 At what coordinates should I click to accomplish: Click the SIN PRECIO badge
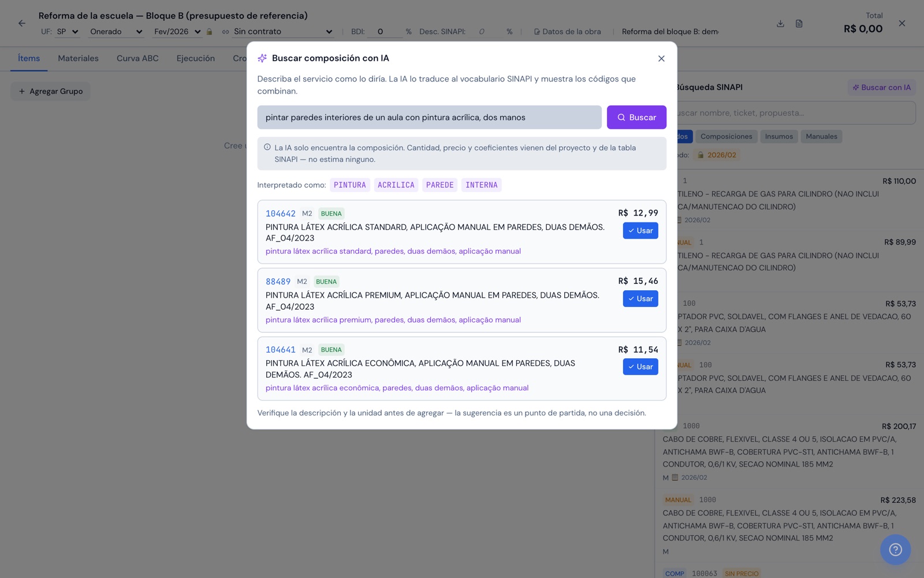742,573
